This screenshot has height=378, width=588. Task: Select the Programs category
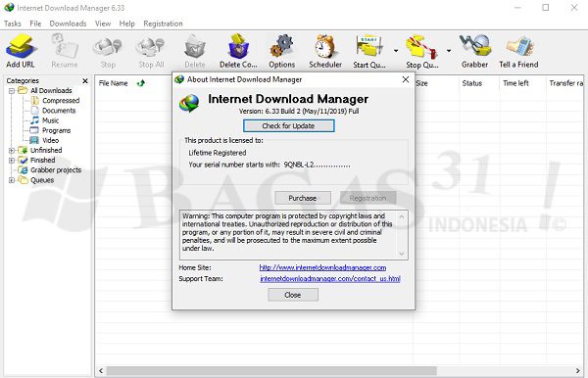[51, 130]
